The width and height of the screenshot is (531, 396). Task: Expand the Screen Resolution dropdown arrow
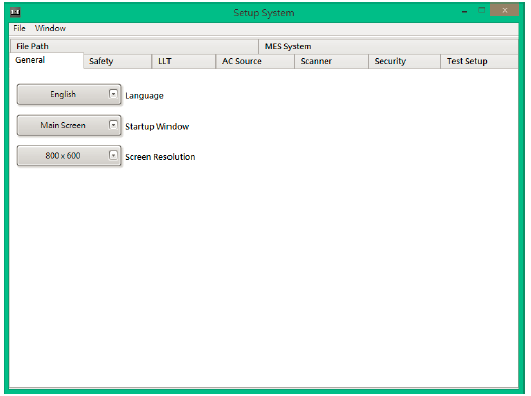point(113,155)
